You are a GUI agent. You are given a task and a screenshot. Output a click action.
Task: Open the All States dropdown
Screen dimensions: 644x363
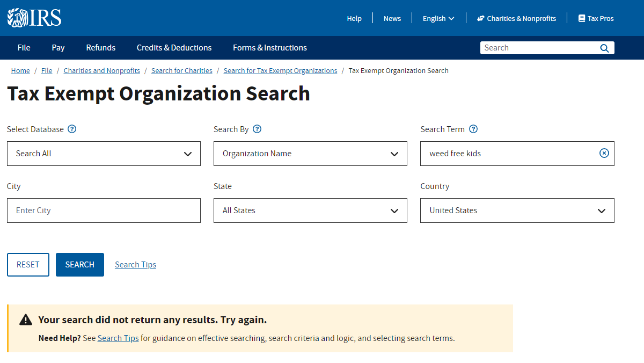(x=310, y=210)
